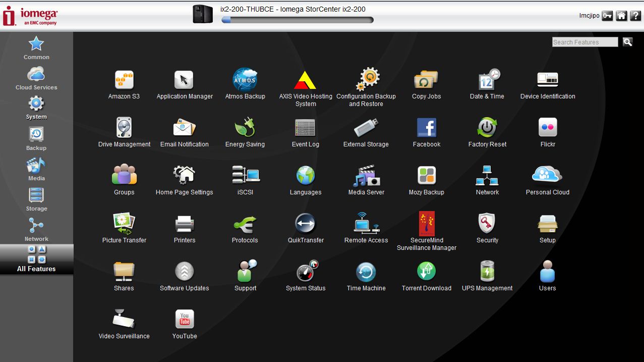Open Languages settings
This screenshot has width=644, height=362.
point(306,180)
